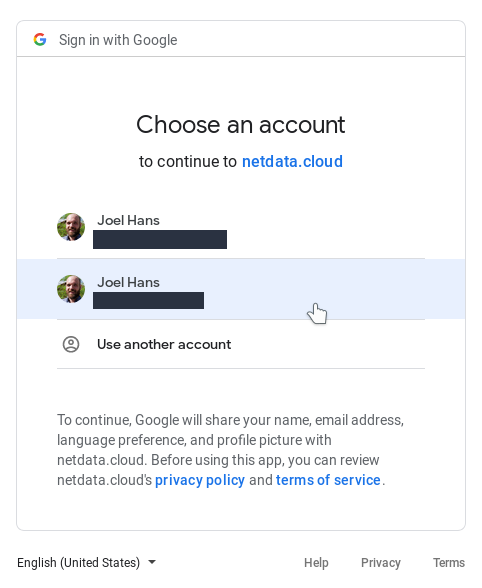
Task: Open the netdata.cloud link in heading
Action: (292, 162)
